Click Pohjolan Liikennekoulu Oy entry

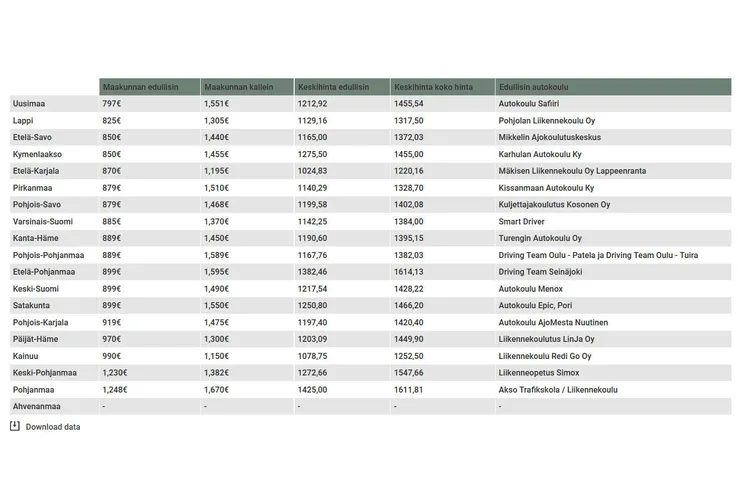[547, 121]
